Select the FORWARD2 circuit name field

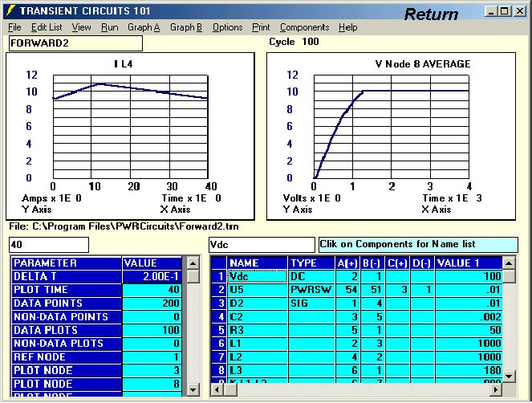pos(75,43)
